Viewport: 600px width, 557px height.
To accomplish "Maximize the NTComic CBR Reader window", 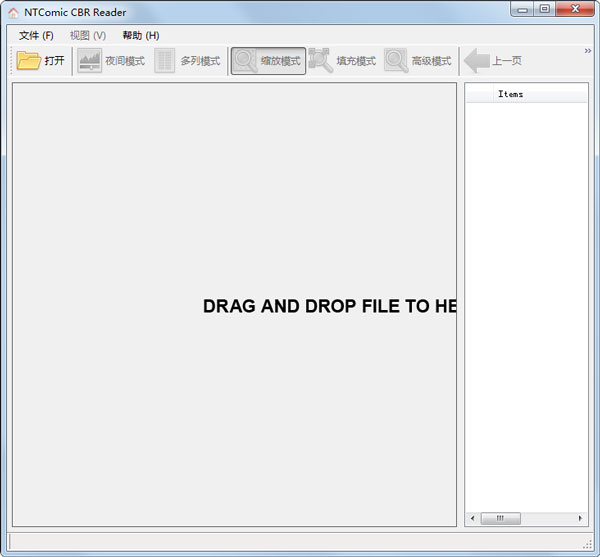I will pyautogui.click(x=545, y=8).
